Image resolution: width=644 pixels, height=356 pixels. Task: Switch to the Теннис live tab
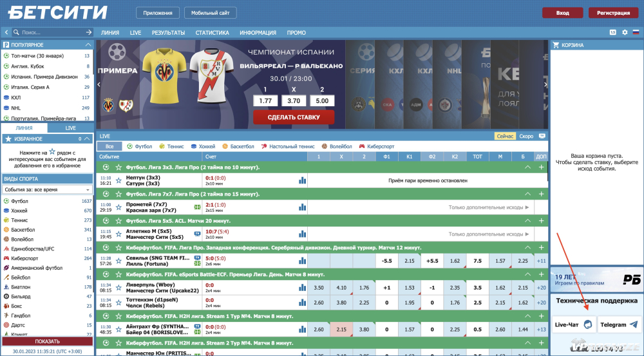pyautogui.click(x=172, y=146)
